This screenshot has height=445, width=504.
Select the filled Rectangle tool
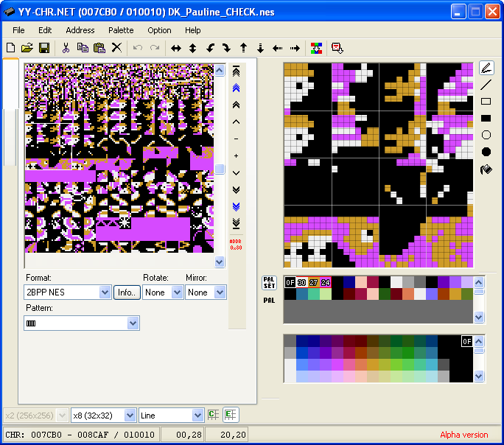coord(486,118)
